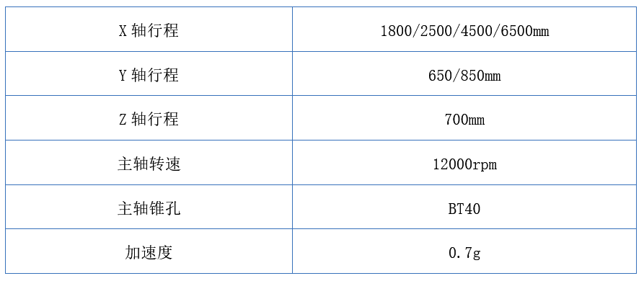Viewport: 644px width, 281px height.
Task: Select the BT40 value cell
Action: pos(464,207)
